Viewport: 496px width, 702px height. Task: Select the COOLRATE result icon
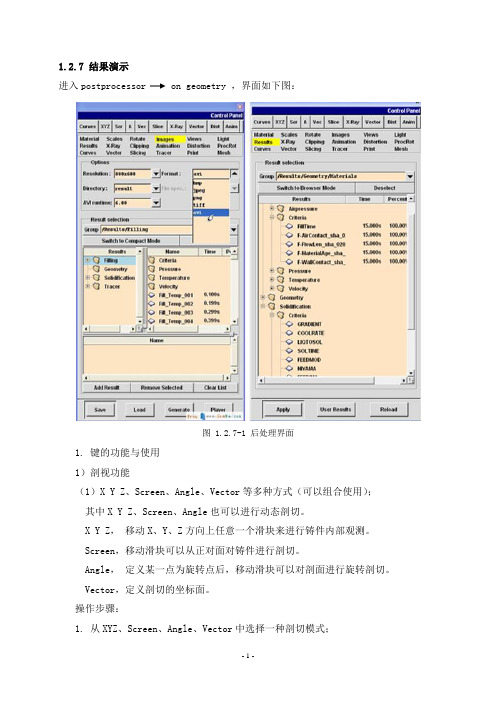289,333
